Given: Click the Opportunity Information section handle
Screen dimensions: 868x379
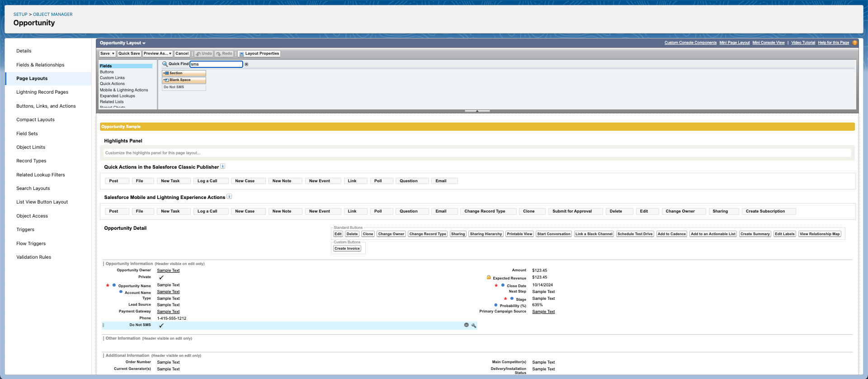Looking at the screenshot, I should (x=104, y=264).
